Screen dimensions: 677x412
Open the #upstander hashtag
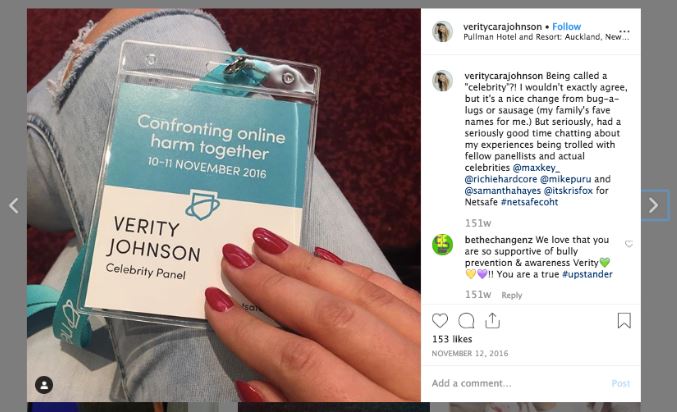coord(587,274)
